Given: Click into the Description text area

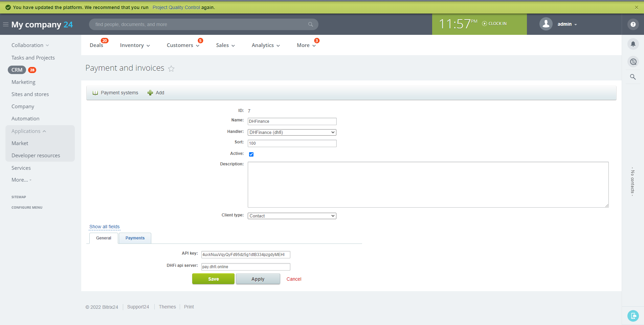Looking at the screenshot, I should pos(428,185).
